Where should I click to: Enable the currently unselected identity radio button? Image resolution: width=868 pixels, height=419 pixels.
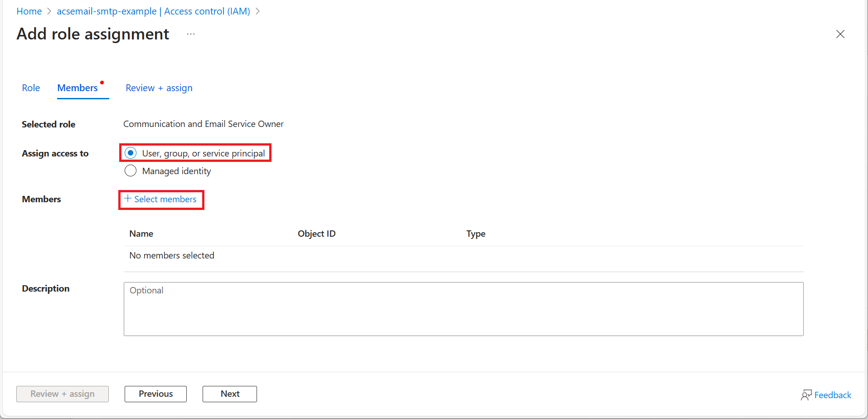coord(131,171)
